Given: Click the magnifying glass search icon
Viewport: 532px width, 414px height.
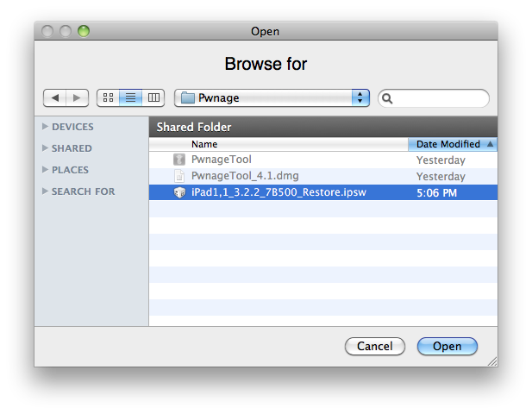Looking at the screenshot, I should coord(389,98).
